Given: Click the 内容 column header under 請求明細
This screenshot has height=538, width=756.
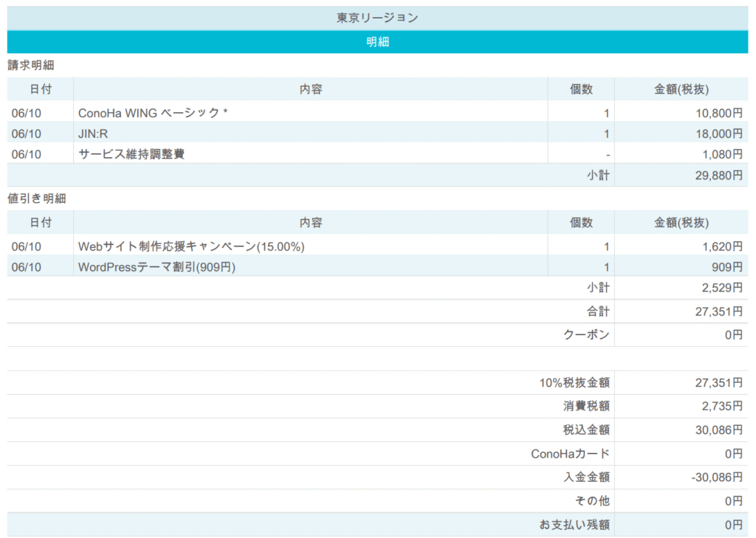Looking at the screenshot, I should [x=311, y=89].
